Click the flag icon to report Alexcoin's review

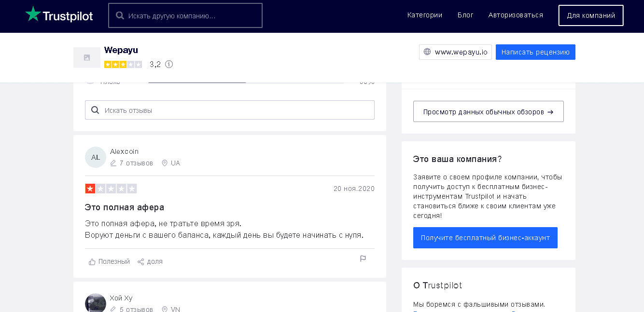coord(363,259)
